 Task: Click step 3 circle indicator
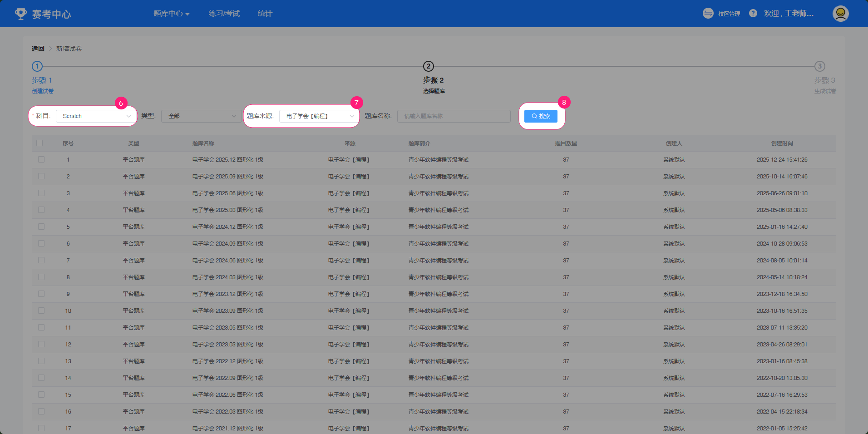(x=819, y=66)
